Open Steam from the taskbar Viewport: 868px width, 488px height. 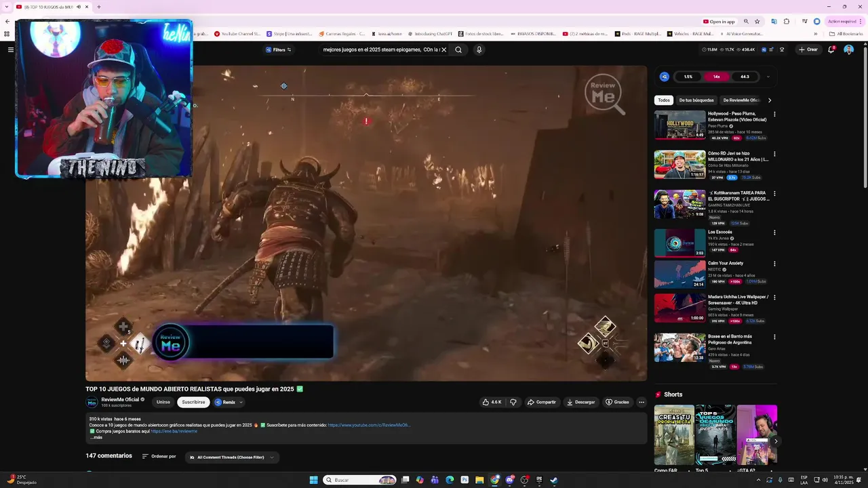point(553,480)
